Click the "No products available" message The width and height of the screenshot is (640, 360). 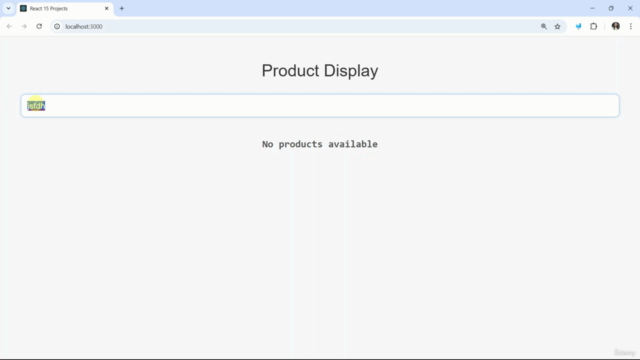click(320, 144)
